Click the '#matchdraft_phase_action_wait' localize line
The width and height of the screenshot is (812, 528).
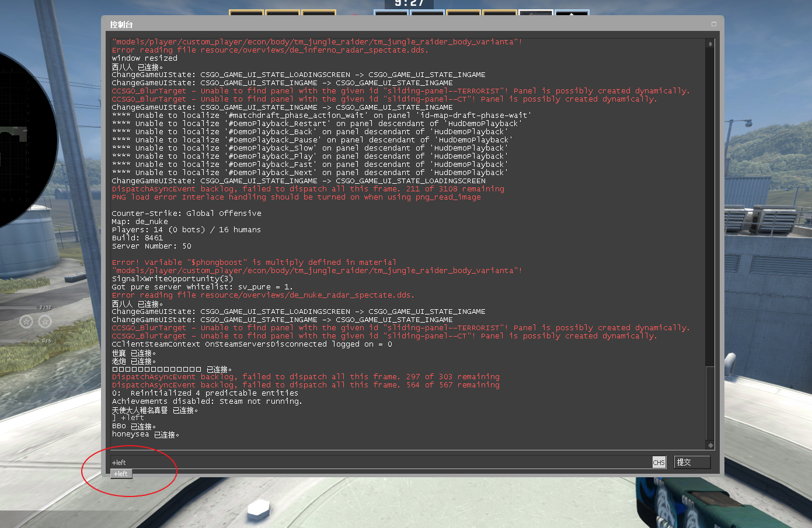[320, 116]
